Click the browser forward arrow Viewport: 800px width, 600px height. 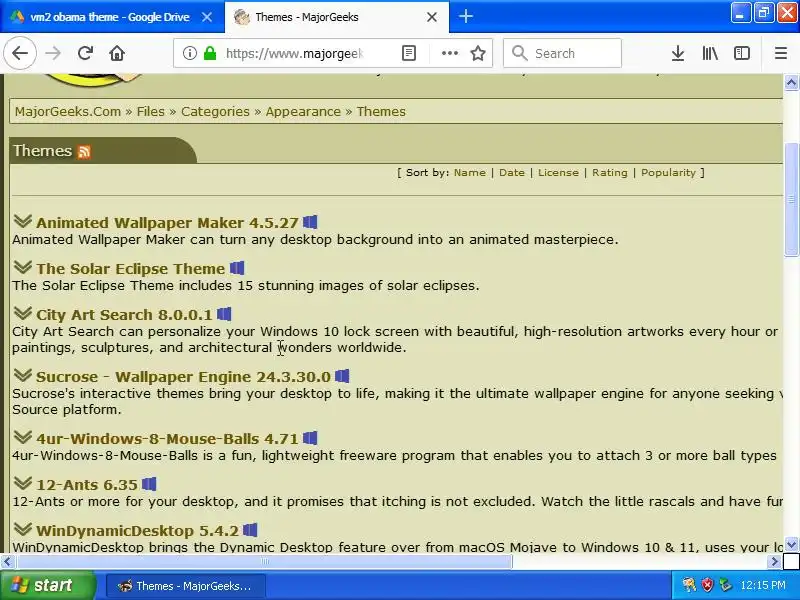pyautogui.click(x=53, y=53)
